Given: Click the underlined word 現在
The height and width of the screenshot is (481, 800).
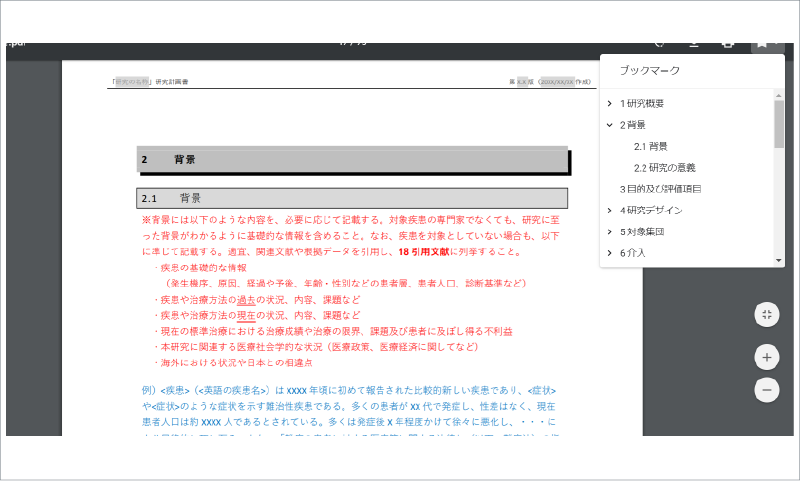Looking at the screenshot, I should (x=246, y=316).
